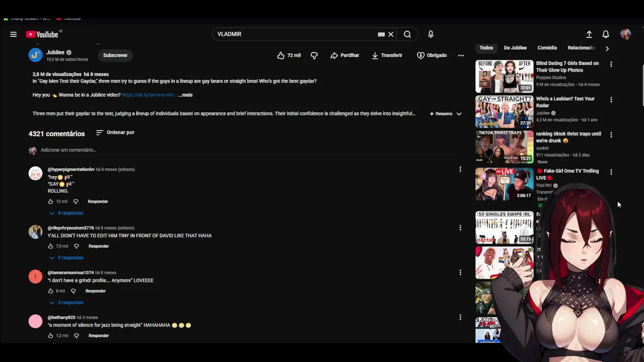Open the Jubilee channel name link
This screenshot has height=362, width=644.
point(55,52)
